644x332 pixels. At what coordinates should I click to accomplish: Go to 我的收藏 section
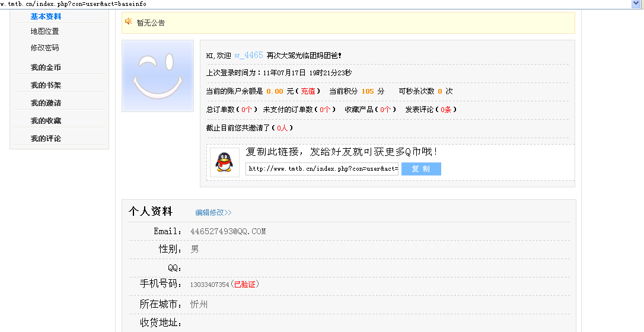point(46,121)
